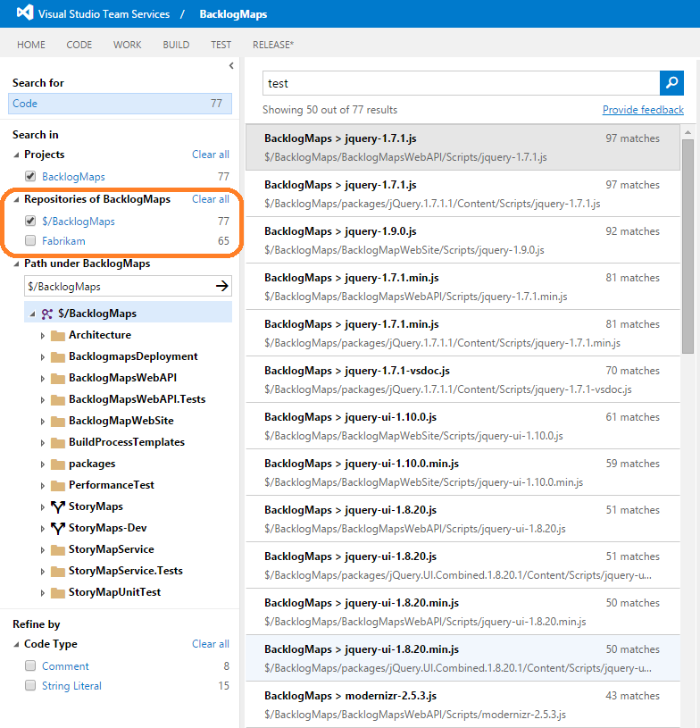Open the BacklogMaps project title link
Screen dimensions: 700x728
point(233,14)
